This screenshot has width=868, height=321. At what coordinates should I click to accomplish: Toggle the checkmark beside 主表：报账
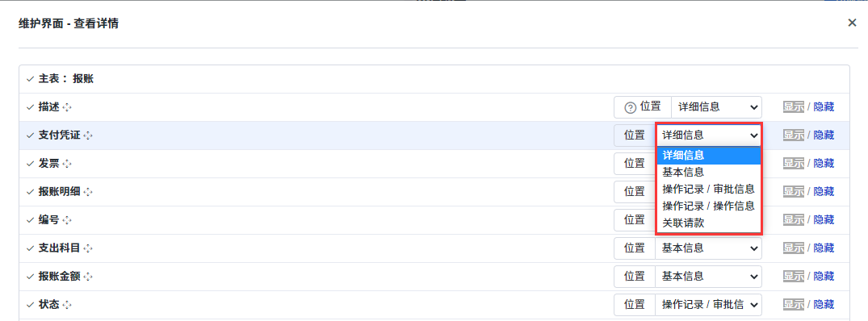30,79
